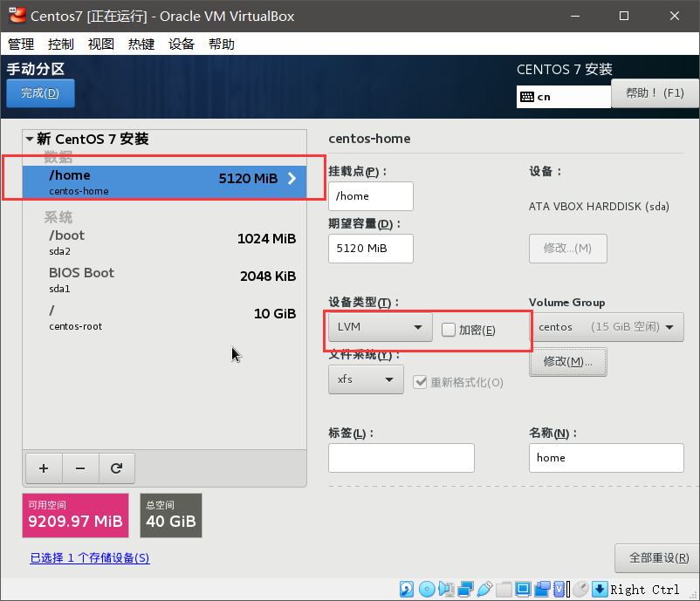
Task: Click the 帮助！(F1) help button
Action: (x=655, y=92)
